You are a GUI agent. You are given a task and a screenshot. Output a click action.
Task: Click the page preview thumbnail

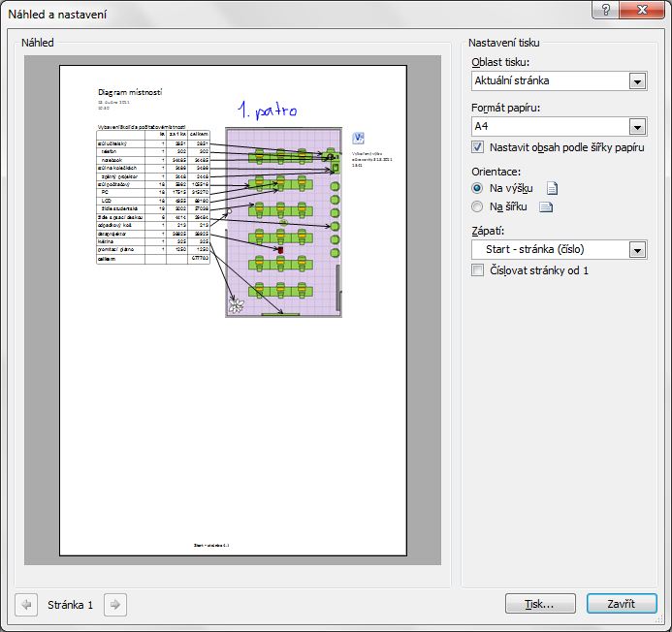pyautogui.click(x=233, y=310)
